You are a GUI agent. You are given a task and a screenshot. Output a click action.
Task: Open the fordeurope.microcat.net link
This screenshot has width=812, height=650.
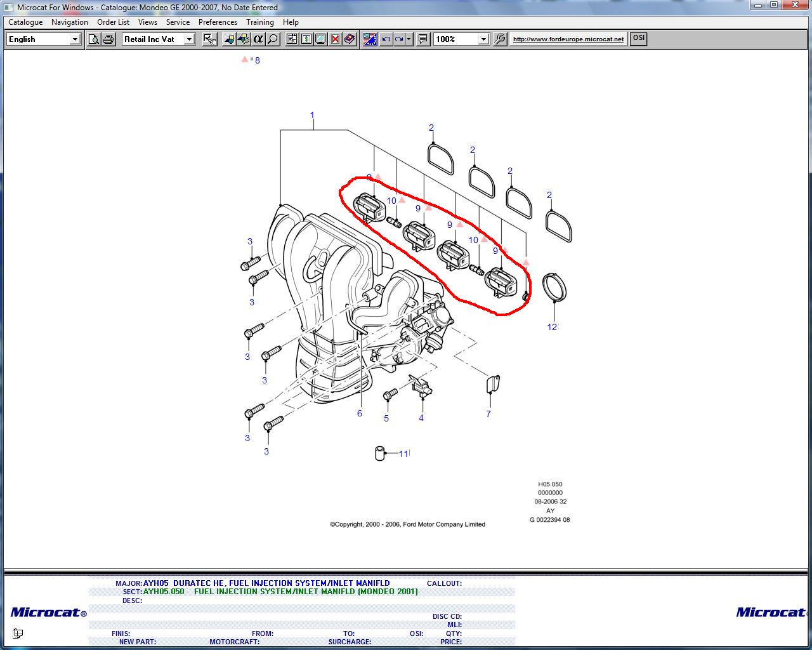coord(568,39)
